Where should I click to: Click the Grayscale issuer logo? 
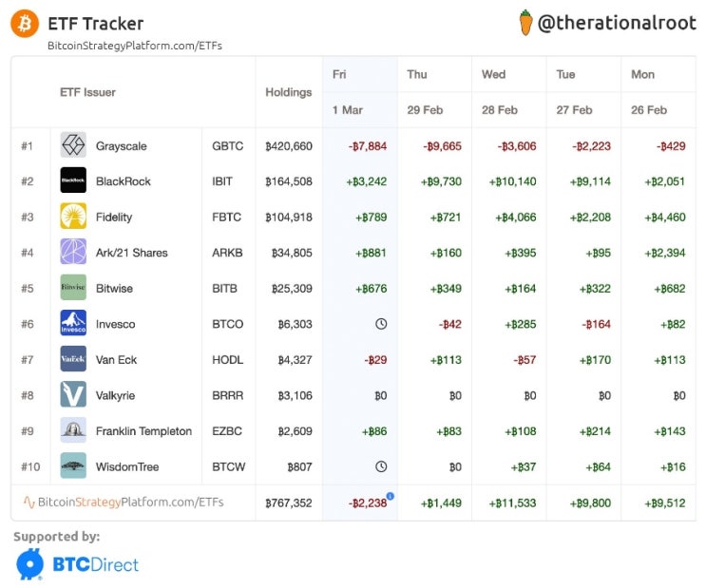[73, 145]
